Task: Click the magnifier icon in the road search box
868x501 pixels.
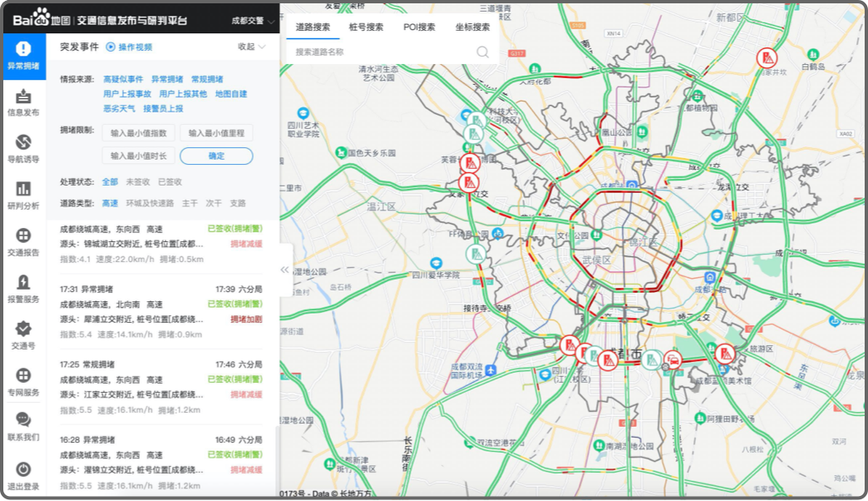Action: click(x=482, y=52)
